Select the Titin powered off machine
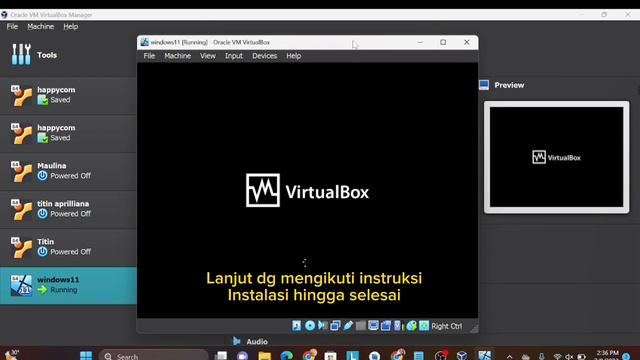The height and width of the screenshot is (360, 640). point(68,247)
